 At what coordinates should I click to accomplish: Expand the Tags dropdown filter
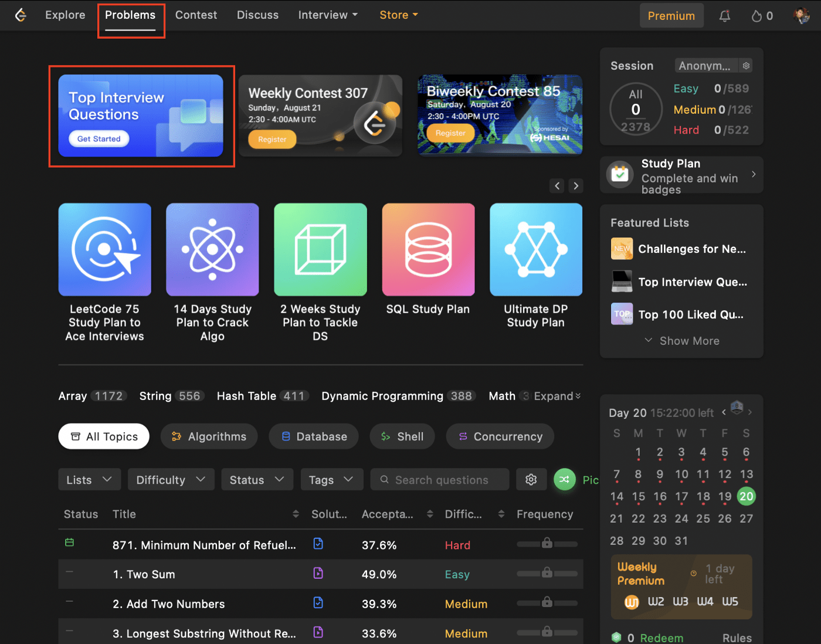click(x=331, y=480)
